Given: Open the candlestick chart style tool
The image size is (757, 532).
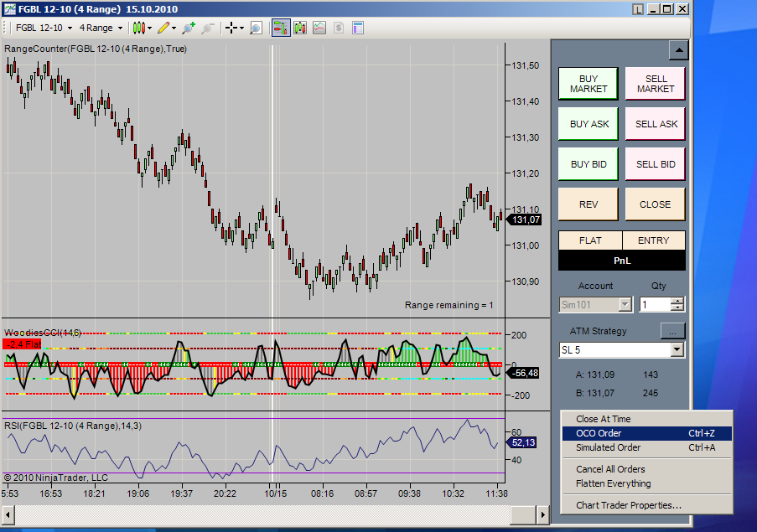Looking at the screenshot, I should [139, 28].
